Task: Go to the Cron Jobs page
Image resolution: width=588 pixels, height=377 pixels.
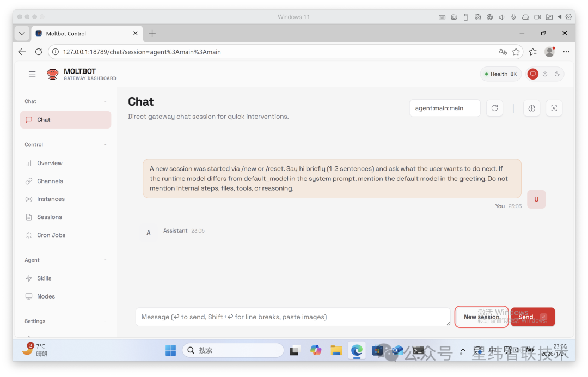Action: tap(51, 235)
